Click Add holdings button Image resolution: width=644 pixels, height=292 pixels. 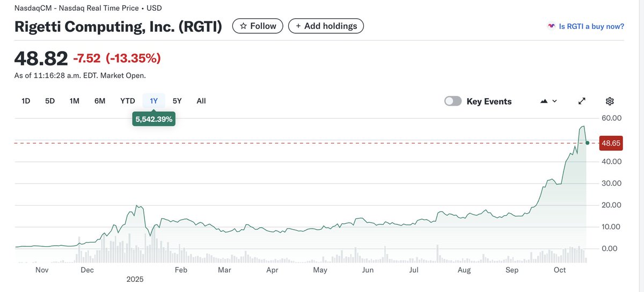point(326,26)
